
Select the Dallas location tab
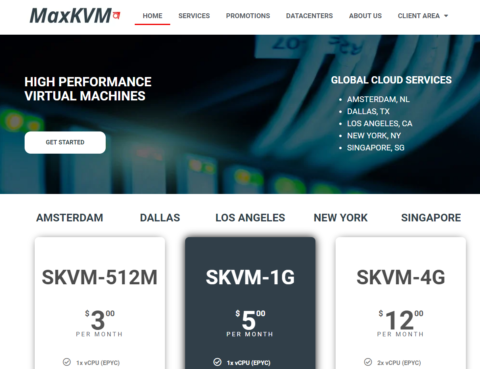pos(160,218)
